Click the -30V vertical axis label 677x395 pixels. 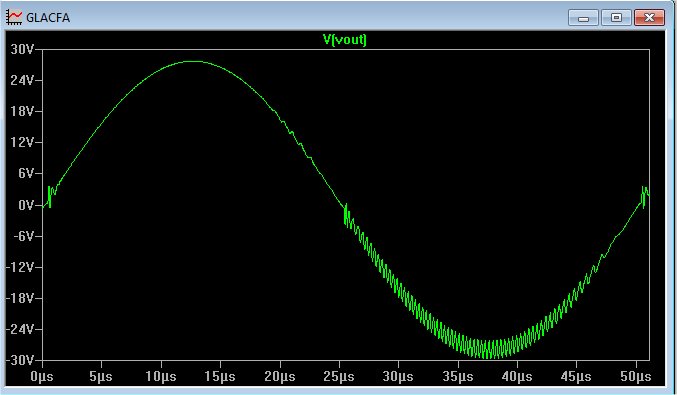click(20, 360)
